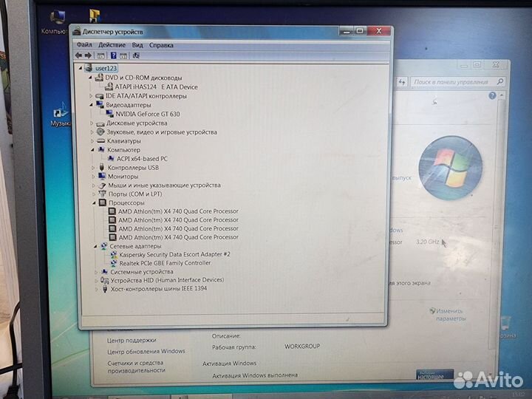Expand the Контроллеры USB node

coord(93,168)
